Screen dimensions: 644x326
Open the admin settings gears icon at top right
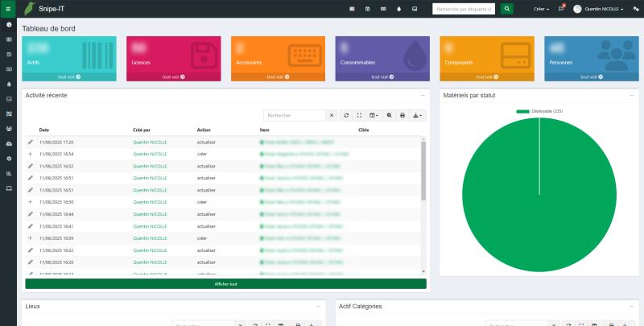[x=635, y=9]
